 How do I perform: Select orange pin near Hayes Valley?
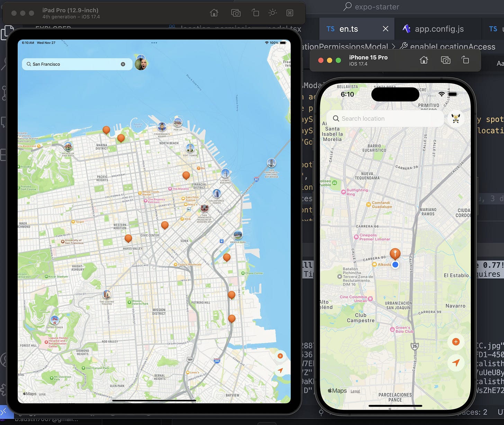point(128,239)
